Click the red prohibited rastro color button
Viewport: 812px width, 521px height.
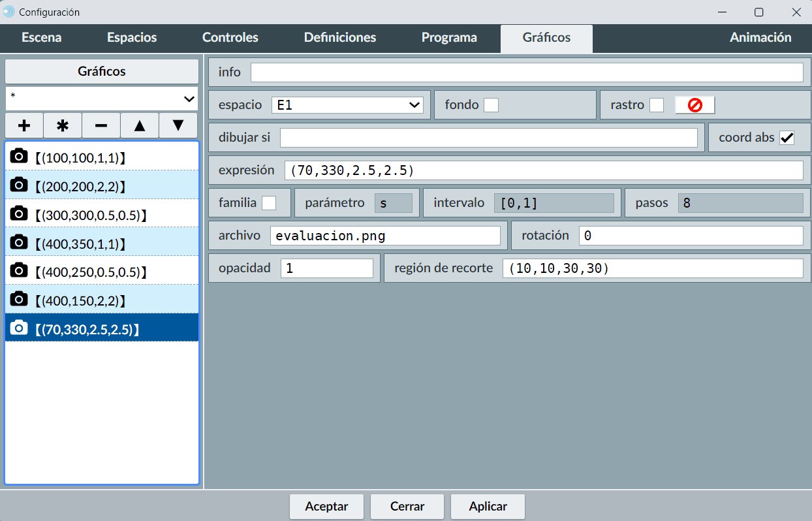click(x=695, y=105)
